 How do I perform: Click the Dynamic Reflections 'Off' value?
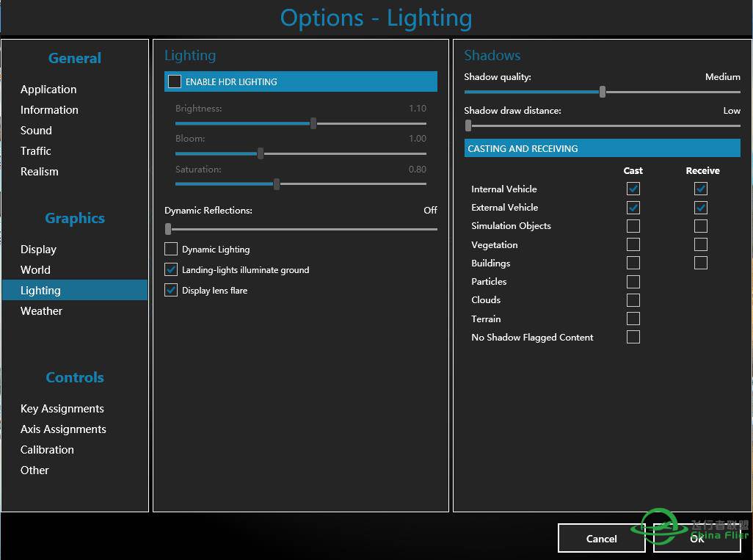[x=430, y=211]
